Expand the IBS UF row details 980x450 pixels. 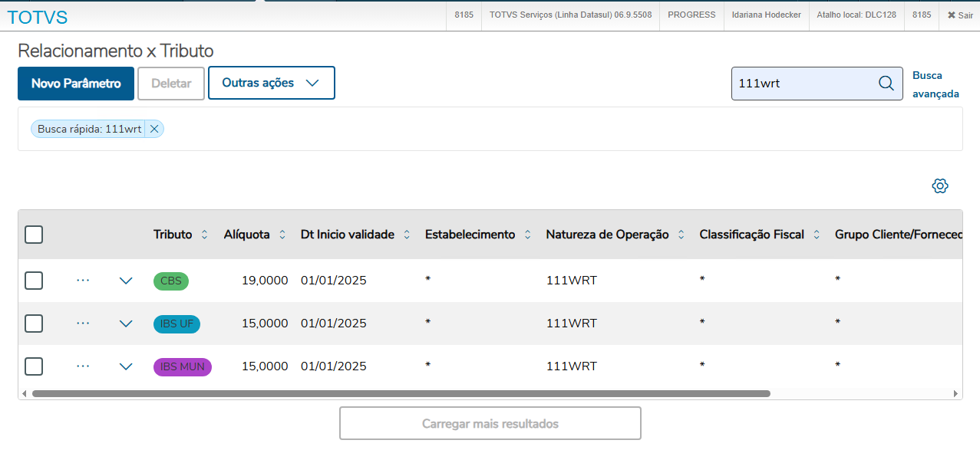coord(127,324)
